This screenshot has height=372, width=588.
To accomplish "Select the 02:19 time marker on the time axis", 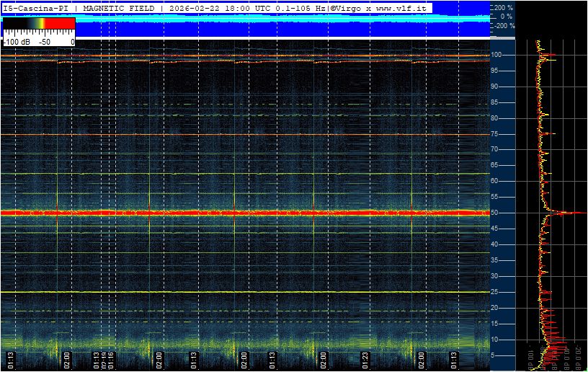I will point(104,360).
